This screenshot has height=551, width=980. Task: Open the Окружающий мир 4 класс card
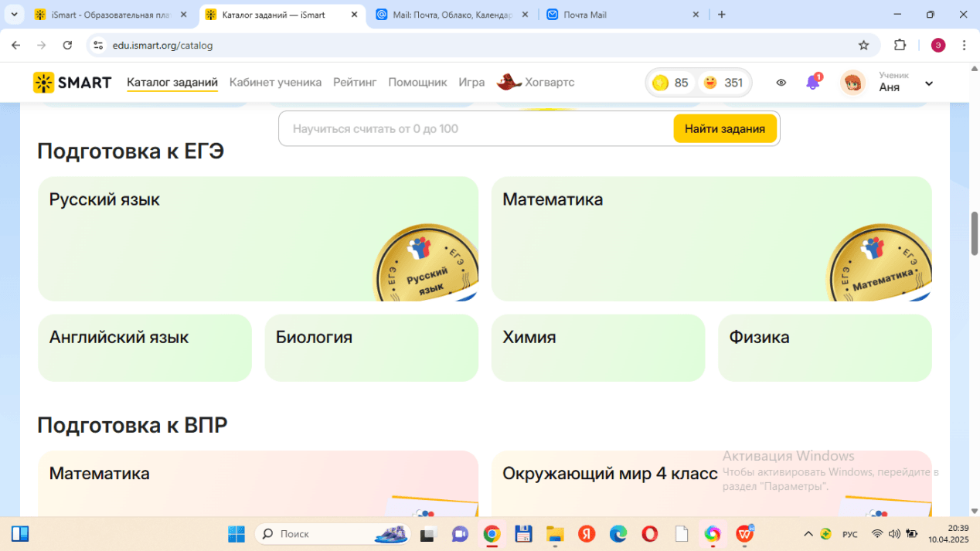tap(712, 483)
